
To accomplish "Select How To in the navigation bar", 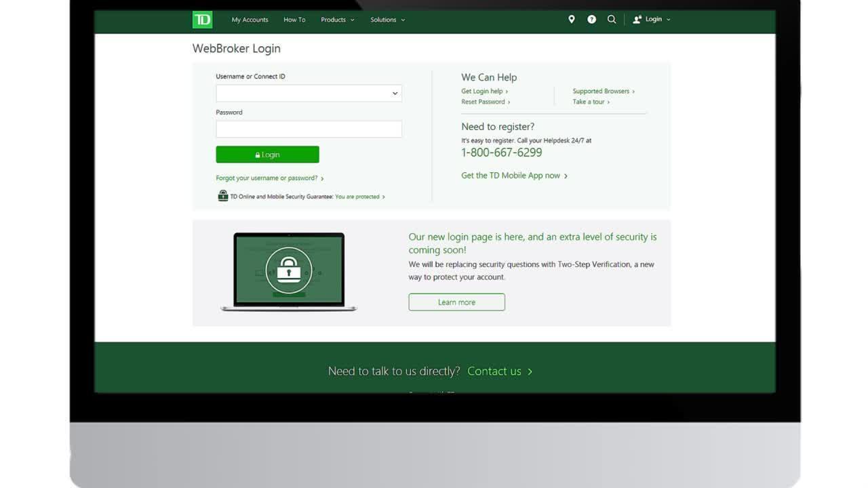I will point(294,20).
